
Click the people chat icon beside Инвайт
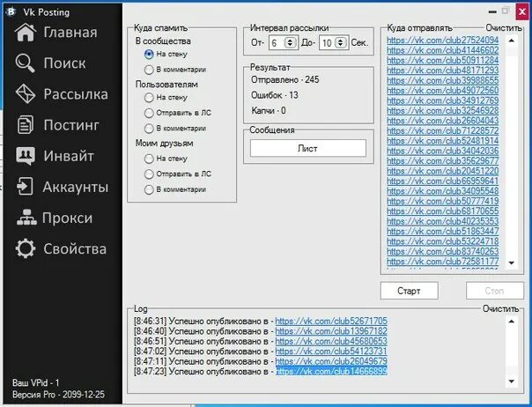tap(26, 156)
